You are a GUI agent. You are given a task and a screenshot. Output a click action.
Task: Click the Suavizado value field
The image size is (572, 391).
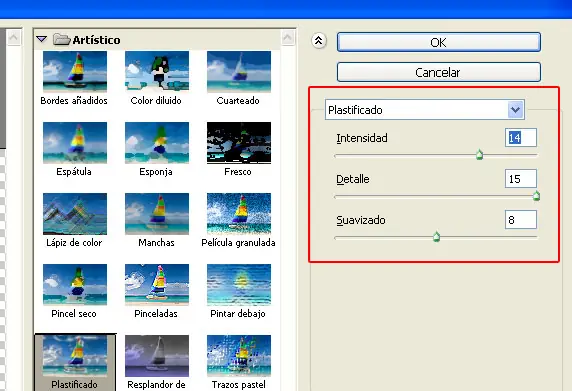[x=521, y=220]
